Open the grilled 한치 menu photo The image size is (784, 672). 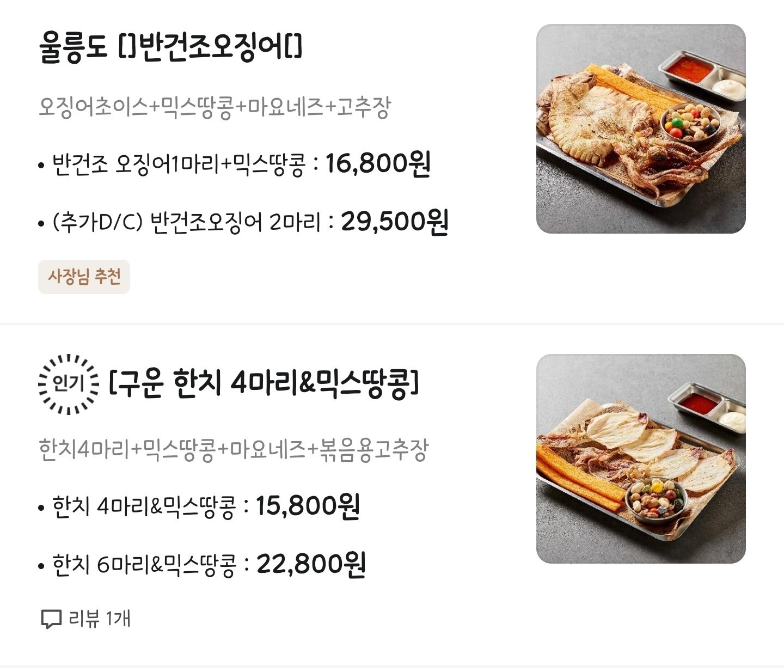640,459
